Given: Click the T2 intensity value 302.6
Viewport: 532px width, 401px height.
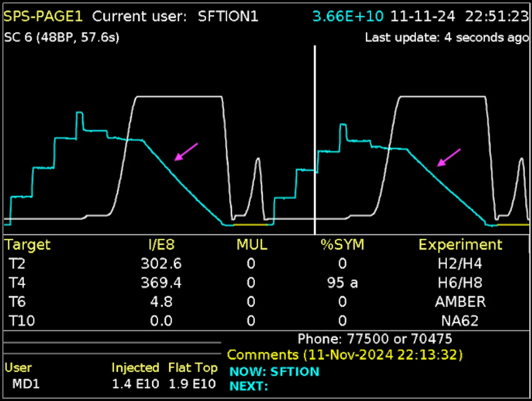Looking at the screenshot, I should pyautogui.click(x=161, y=264).
